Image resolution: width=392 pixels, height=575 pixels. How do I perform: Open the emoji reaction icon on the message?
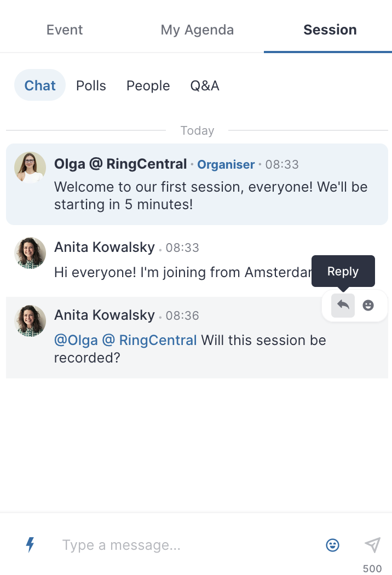(x=368, y=305)
